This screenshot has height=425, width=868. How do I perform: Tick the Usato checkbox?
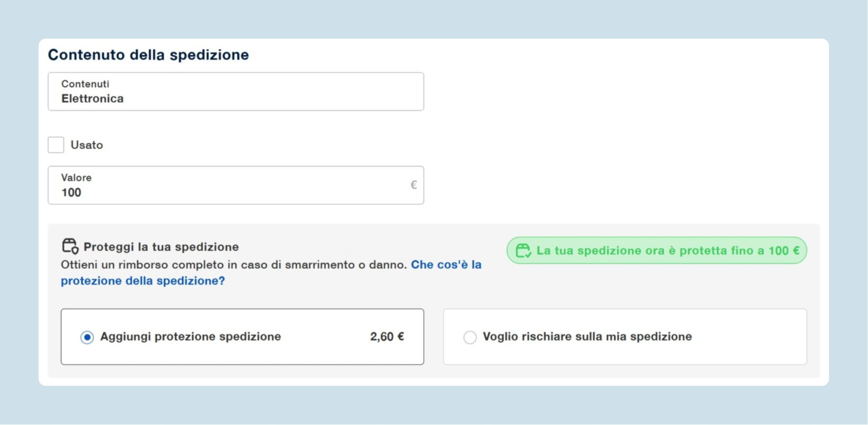point(56,145)
